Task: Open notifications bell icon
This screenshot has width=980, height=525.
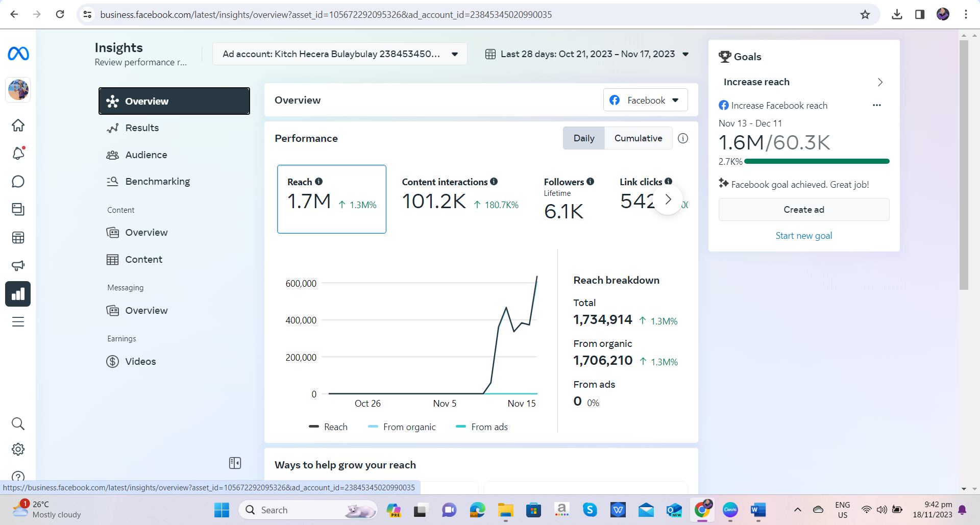Action: click(18, 153)
